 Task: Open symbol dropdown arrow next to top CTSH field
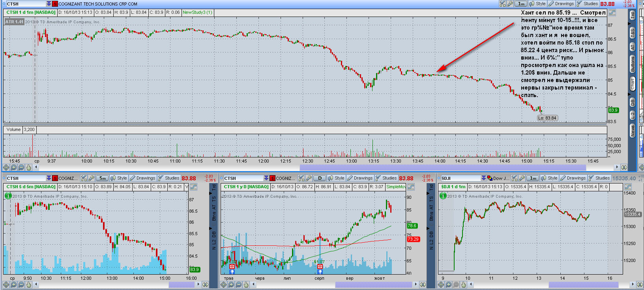[49, 4]
